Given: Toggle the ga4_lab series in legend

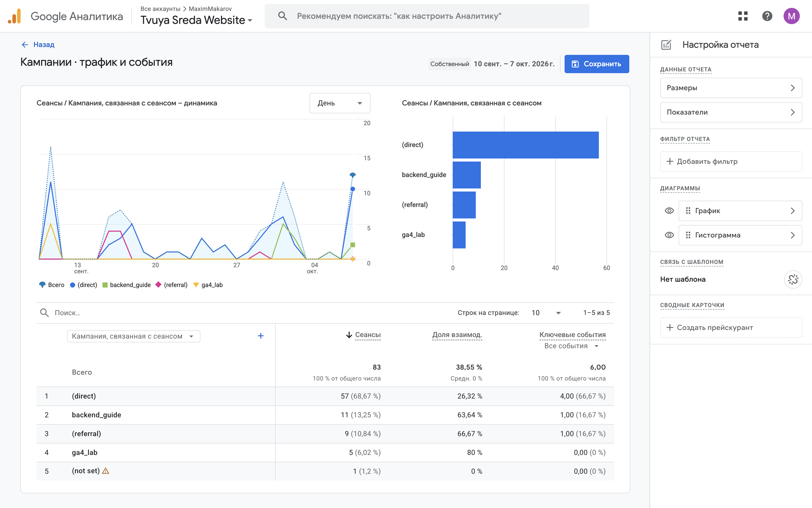Looking at the screenshot, I should [x=208, y=285].
